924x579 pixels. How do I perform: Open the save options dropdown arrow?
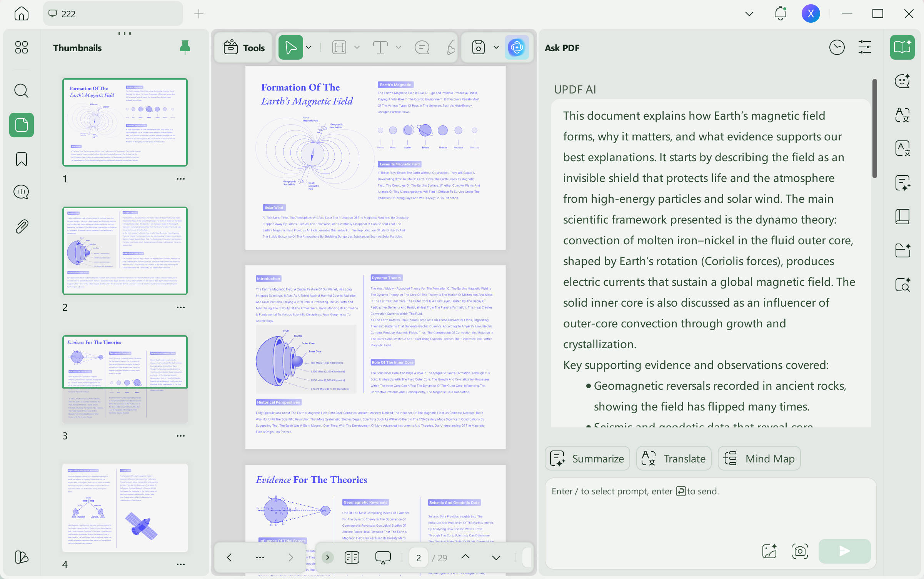pyautogui.click(x=496, y=48)
